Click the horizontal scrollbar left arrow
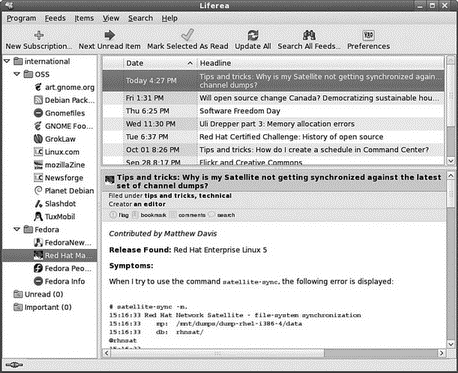The image size is (458, 373). point(107,353)
